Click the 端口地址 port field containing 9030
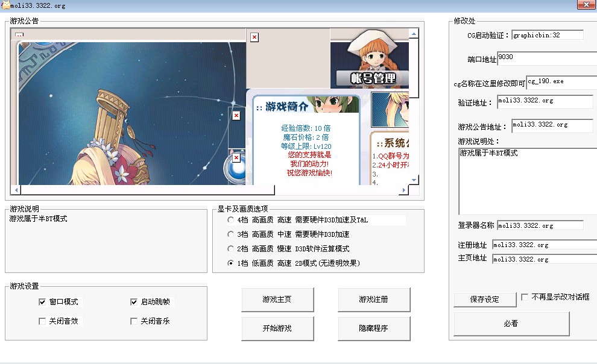 [546, 58]
